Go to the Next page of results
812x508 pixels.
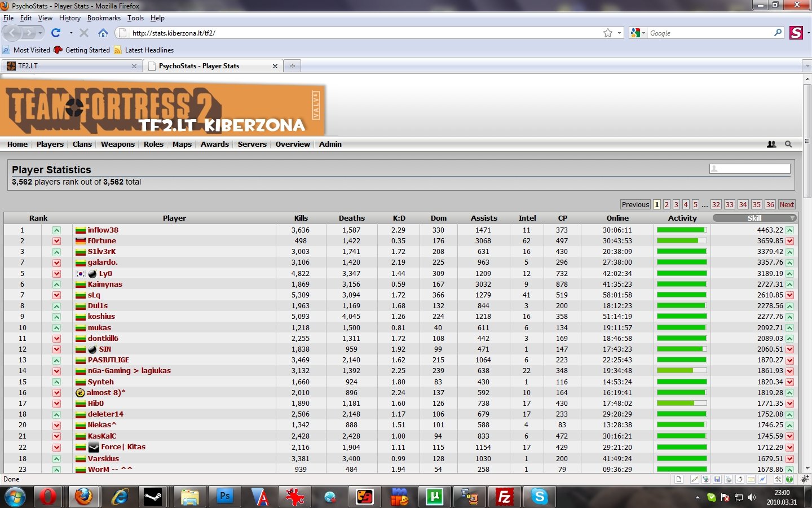(787, 205)
